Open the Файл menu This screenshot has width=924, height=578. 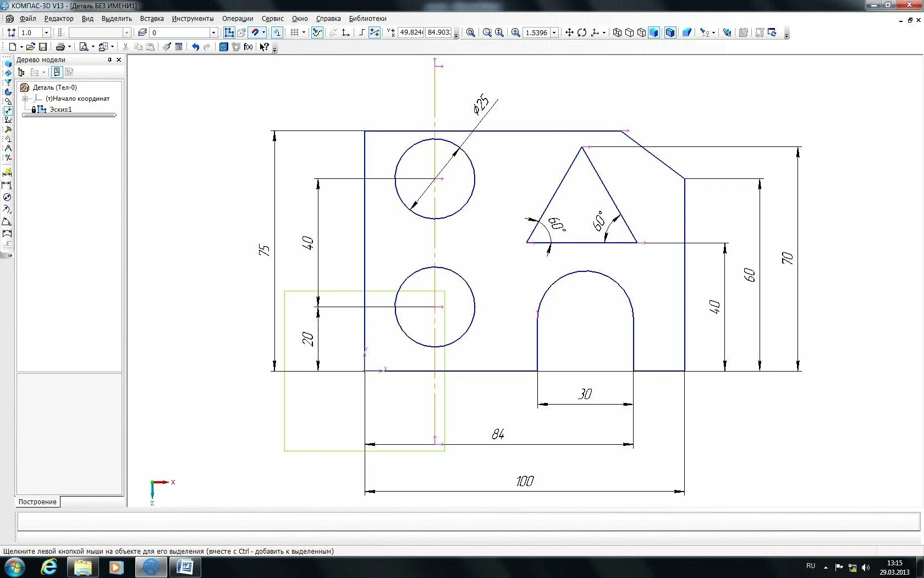click(28, 18)
